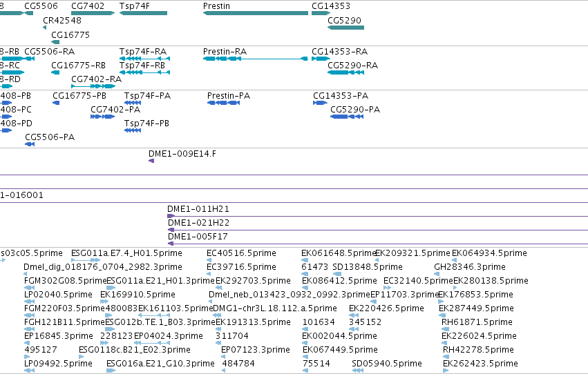Viewport: 588px width, 374px height.
Task: Click the EK287449.5prime EST label
Action: click(476, 308)
